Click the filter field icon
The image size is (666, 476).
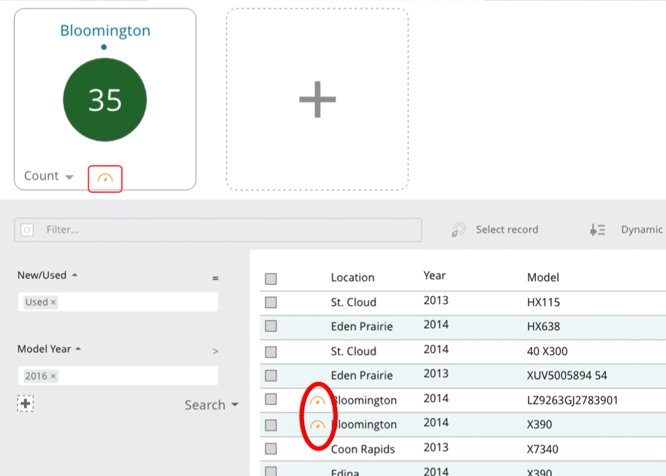[x=27, y=230]
